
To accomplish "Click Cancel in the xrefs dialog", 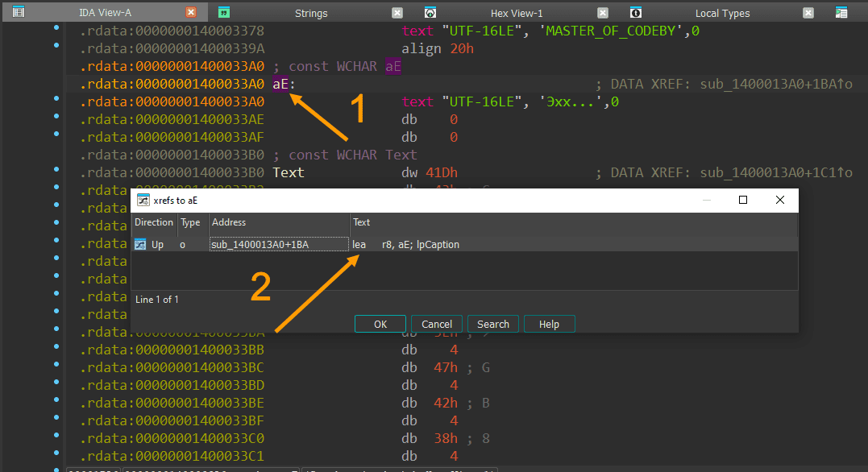I will 437,324.
